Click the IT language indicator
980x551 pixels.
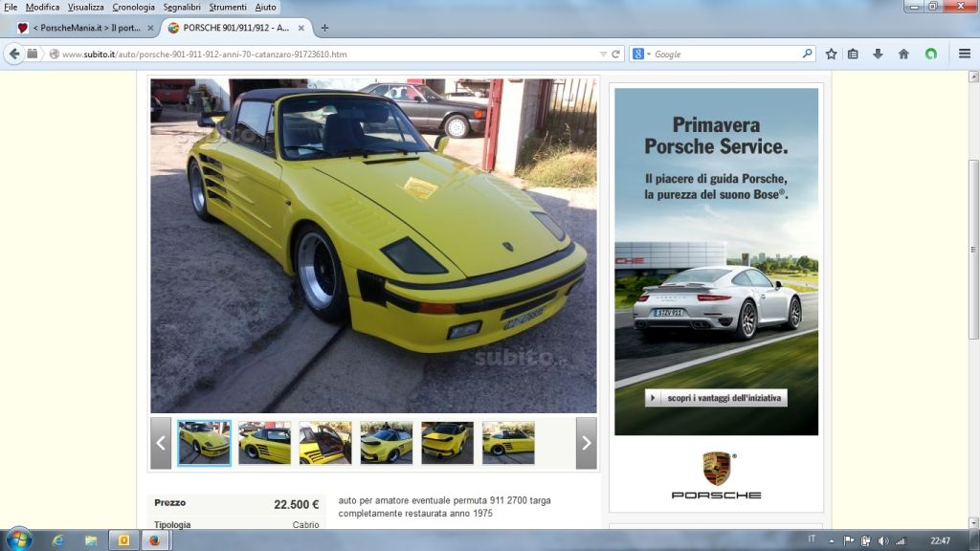tap(812, 540)
